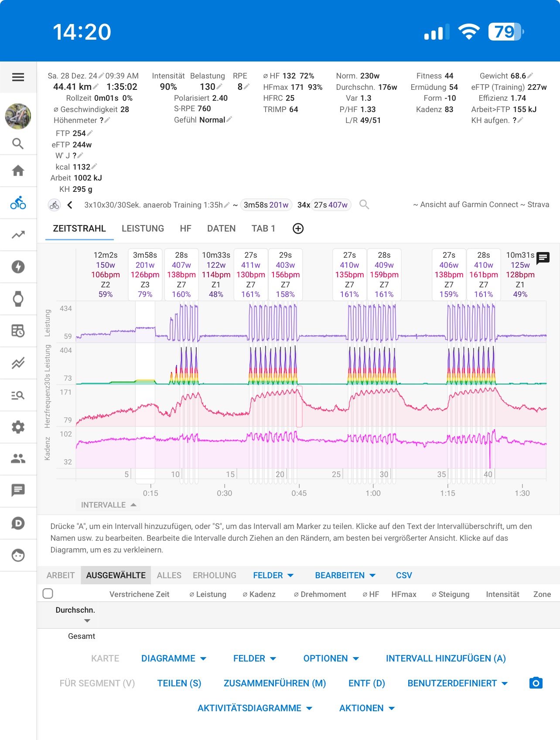Sort by the Verstrichene Zeit column
The width and height of the screenshot is (560, 740).
(139, 594)
